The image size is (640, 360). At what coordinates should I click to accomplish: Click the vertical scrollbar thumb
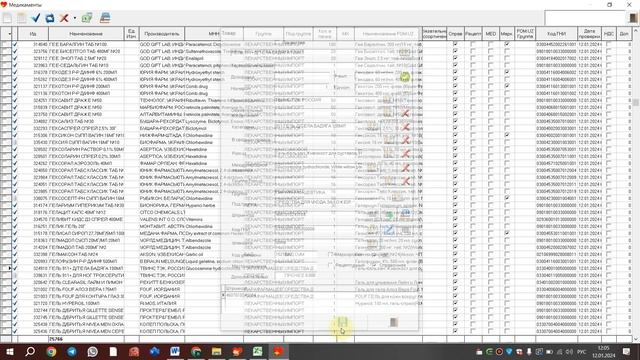click(x=636, y=102)
